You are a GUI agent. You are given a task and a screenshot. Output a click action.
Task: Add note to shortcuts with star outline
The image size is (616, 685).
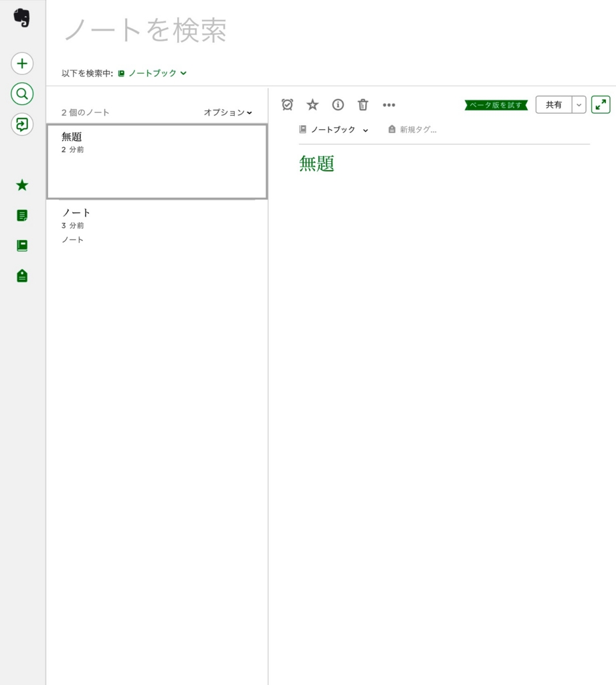click(312, 105)
